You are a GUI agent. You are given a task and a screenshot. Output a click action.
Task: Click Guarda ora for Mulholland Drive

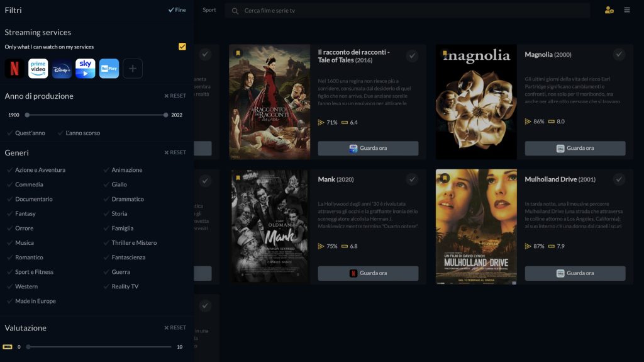[x=575, y=273]
